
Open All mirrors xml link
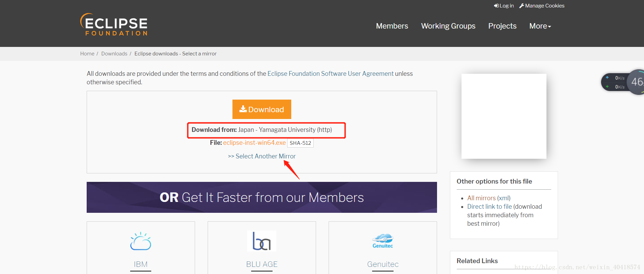(481, 198)
